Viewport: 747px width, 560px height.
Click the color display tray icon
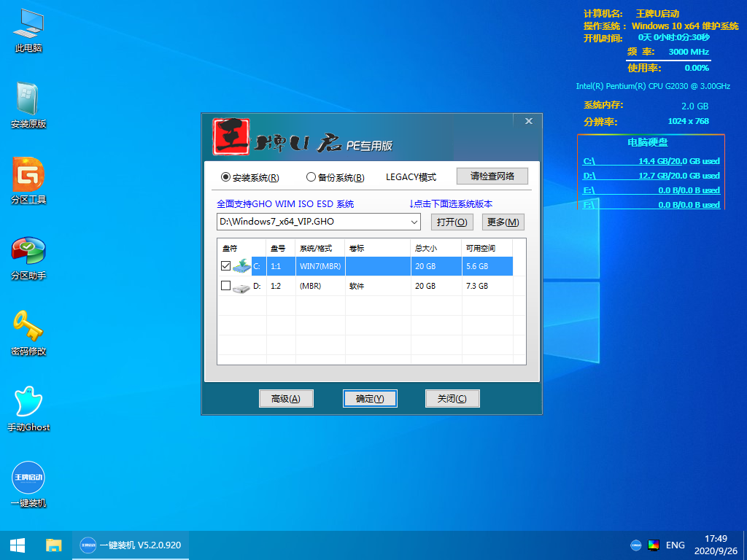[x=654, y=545]
